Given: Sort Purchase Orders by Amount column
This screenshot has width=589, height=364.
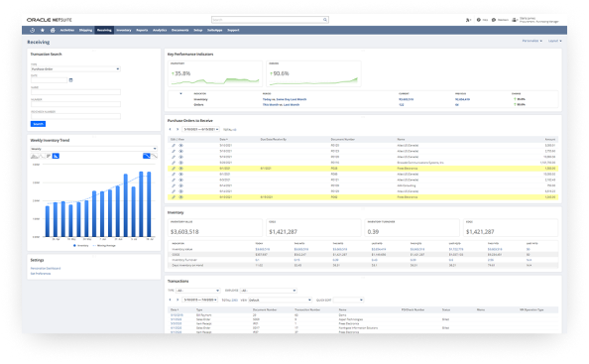Looking at the screenshot, I should pos(550,140).
